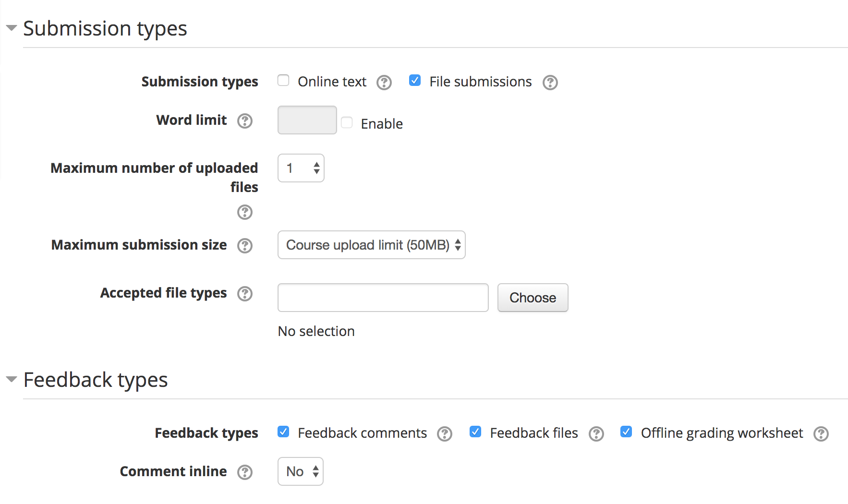Viewport: 848px width, 504px height.
Task: Collapse the Feedback types section
Action: coord(12,379)
